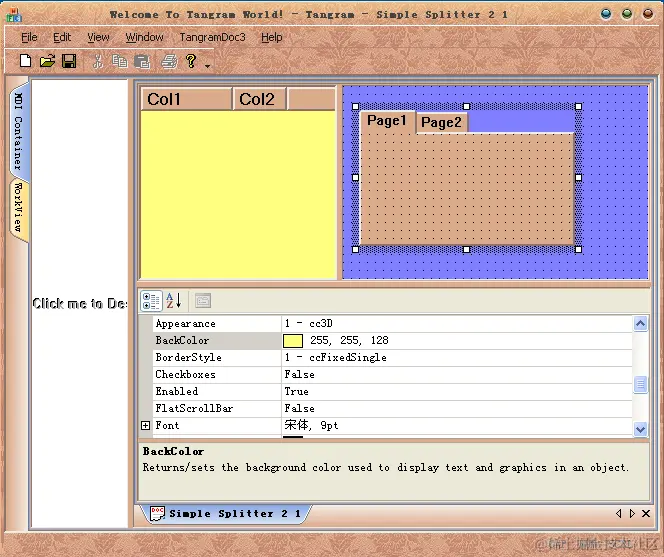Click the True value for Enabled
664x557 pixels.
click(x=296, y=391)
